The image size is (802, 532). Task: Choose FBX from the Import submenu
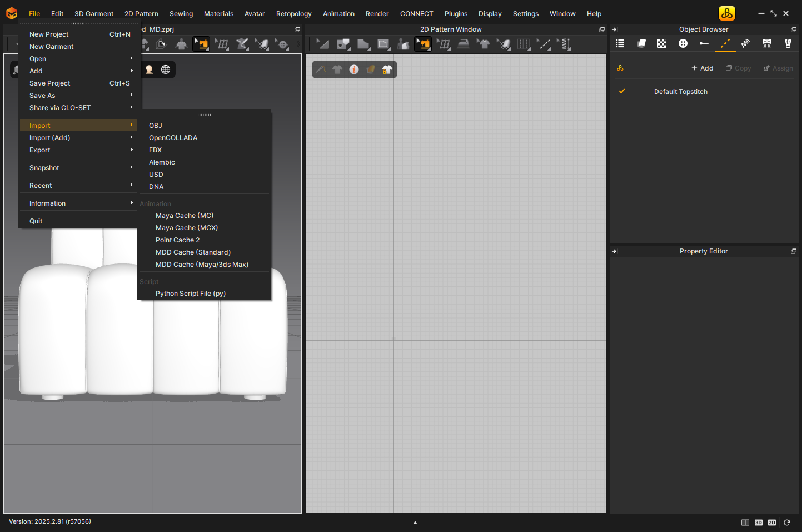(x=156, y=150)
